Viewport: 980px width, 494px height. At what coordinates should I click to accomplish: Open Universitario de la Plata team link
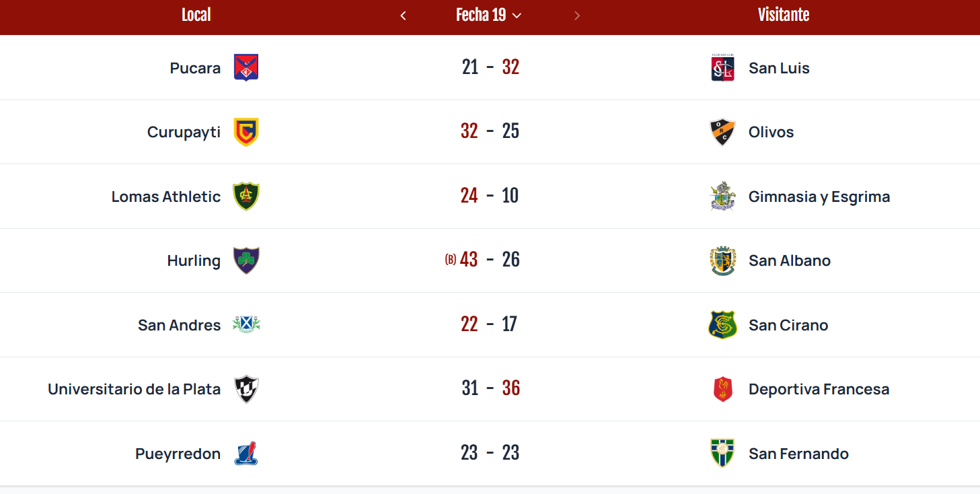(134, 389)
